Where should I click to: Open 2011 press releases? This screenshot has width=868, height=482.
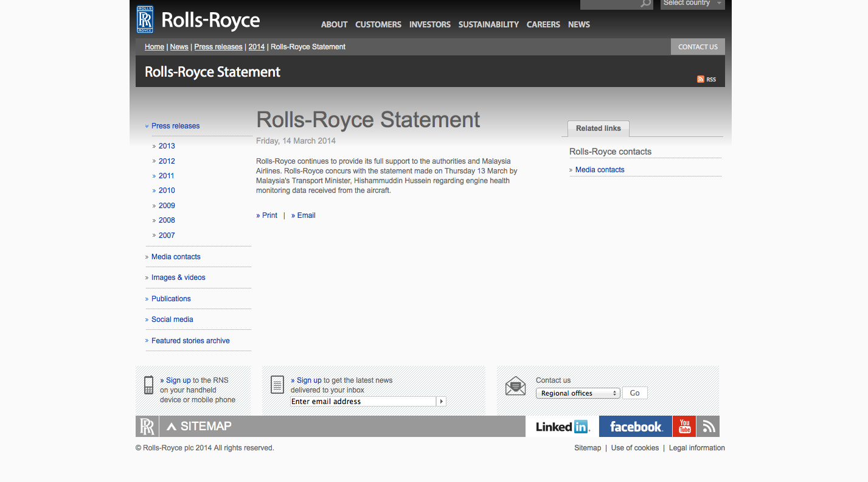click(x=167, y=176)
